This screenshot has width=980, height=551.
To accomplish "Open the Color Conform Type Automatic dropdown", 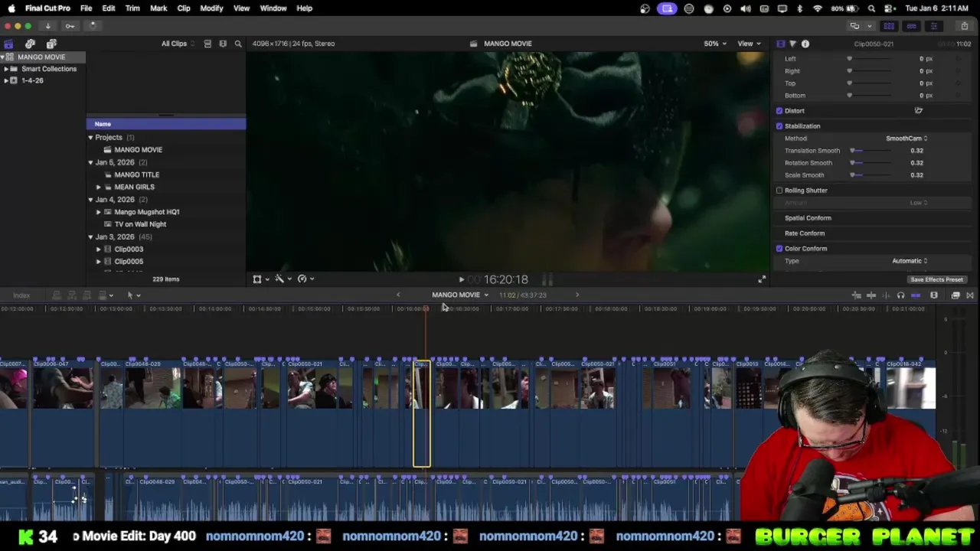I will tap(910, 261).
